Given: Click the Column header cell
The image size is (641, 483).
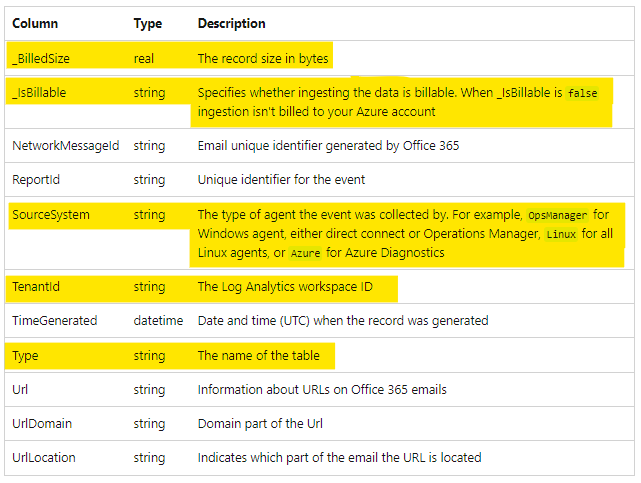Looking at the screenshot, I should [x=35, y=23].
